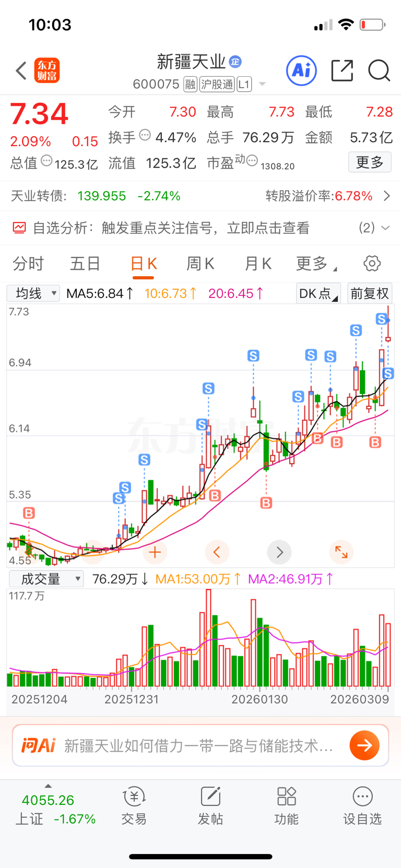Viewport: 401px width, 868px height.
Task: Tap the L1 level tag
Action: (x=244, y=84)
